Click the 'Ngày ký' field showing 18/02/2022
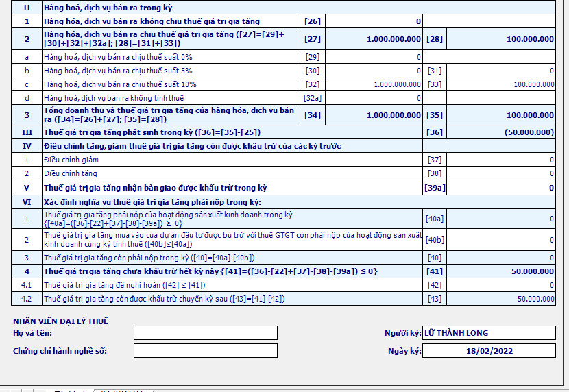569x392 pixels. (489, 351)
